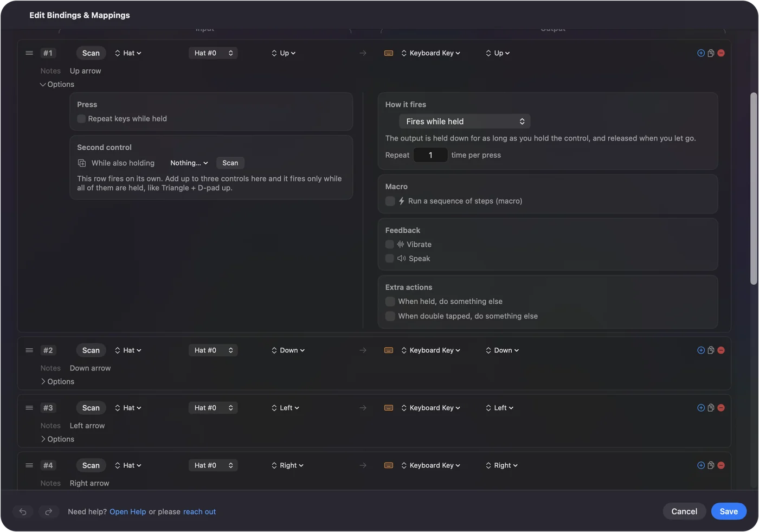
Task: Click the undo arrow icon
Action: [23, 511]
